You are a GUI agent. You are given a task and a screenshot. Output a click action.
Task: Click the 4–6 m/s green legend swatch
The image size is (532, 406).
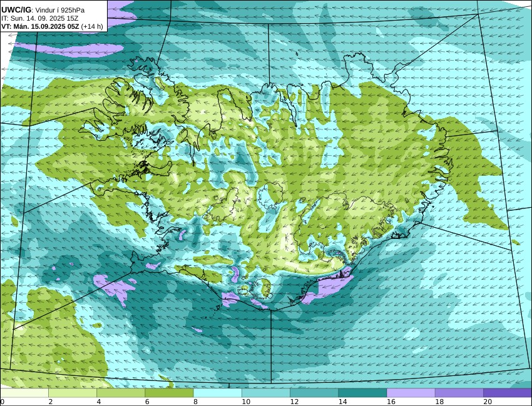121,393
